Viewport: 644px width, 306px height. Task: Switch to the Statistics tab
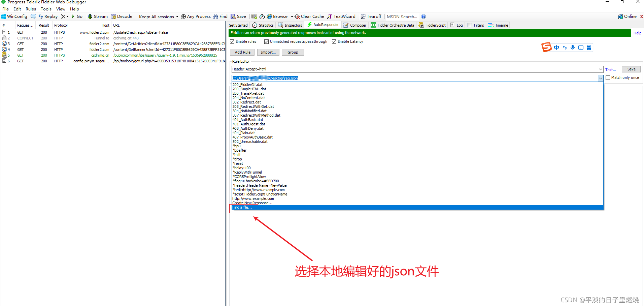tap(263, 25)
